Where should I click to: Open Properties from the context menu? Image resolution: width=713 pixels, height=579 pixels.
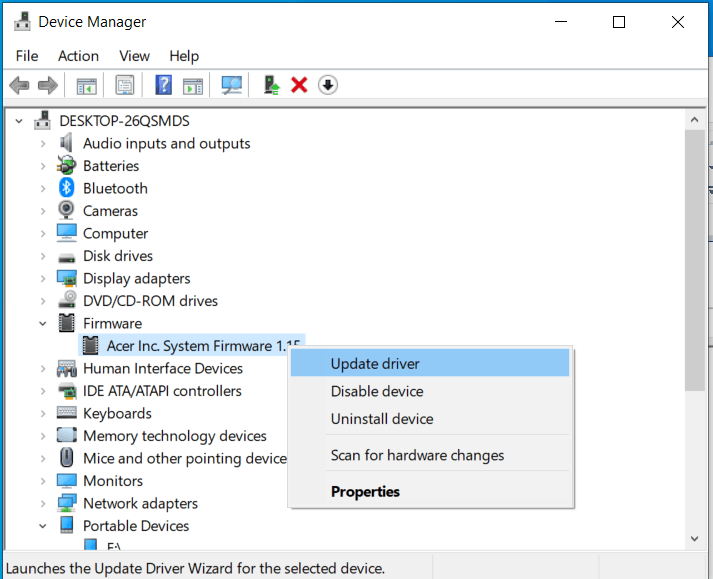(x=365, y=491)
